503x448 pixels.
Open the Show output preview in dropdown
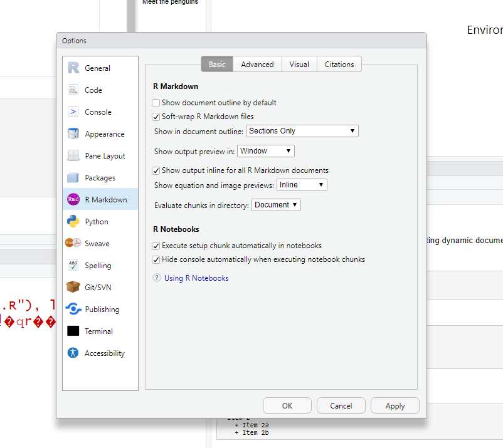point(266,150)
